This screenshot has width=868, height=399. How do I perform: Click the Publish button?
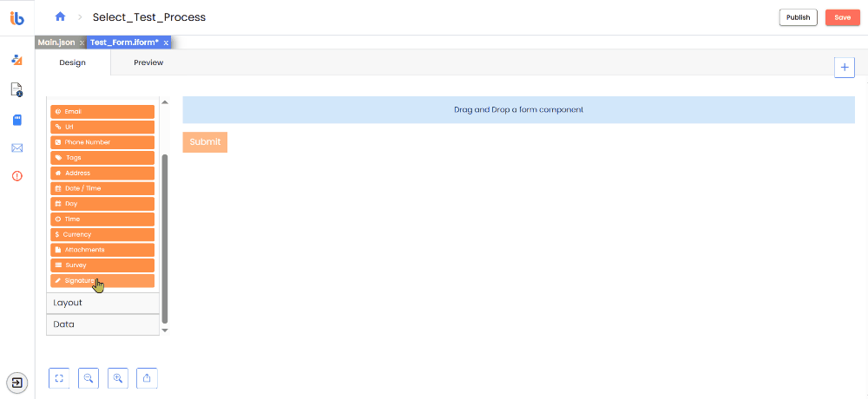point(799,17)
